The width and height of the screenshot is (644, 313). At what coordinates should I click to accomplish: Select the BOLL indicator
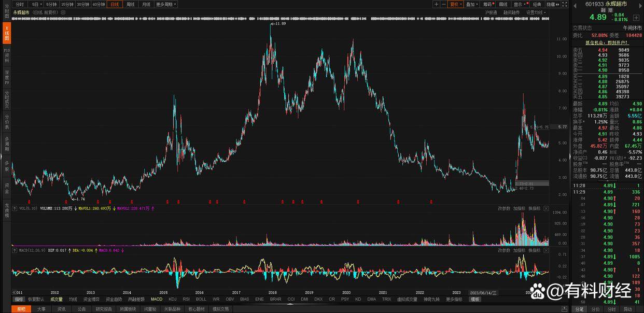tap(201, 300)
